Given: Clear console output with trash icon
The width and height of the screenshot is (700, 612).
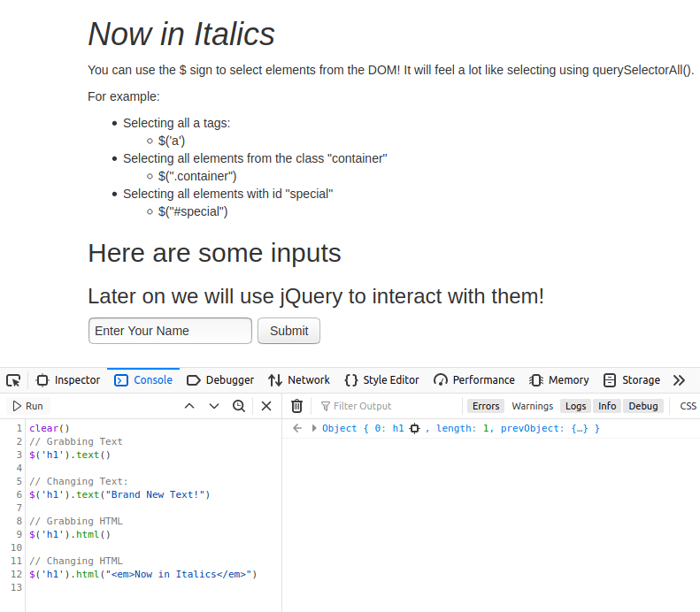Looking at the screenshot, I should click(x=297, y=406).
